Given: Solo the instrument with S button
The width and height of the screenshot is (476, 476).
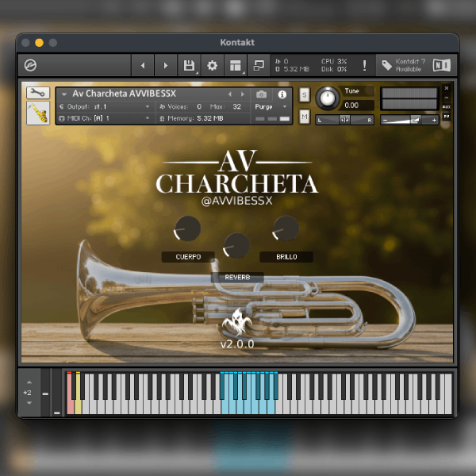Looking at the screenshot, I should click(x=305, y=95).
